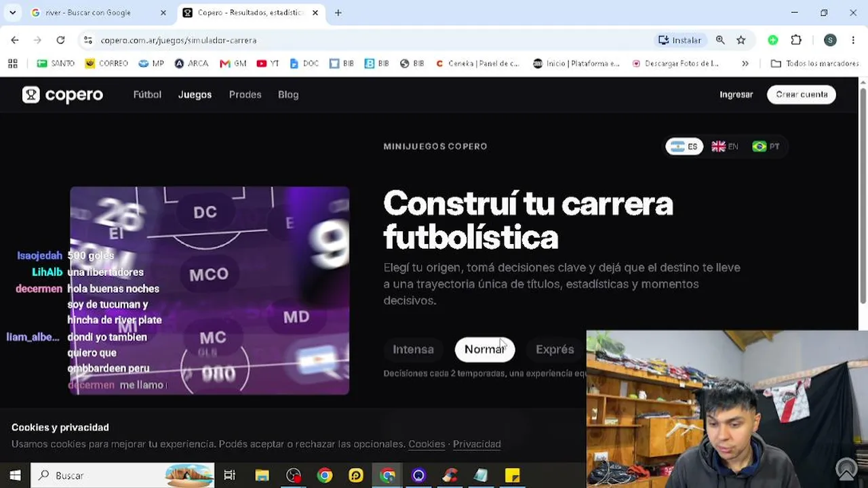Screen dimensions: 868x488
Task: Expand the tab search dropdown
Action: (12, 12)
